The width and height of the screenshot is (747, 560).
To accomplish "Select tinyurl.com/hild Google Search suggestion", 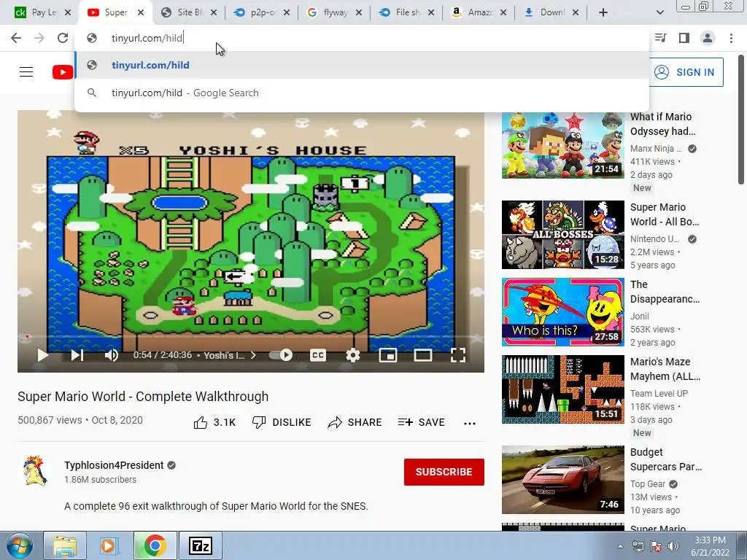I will coord(362,93).
